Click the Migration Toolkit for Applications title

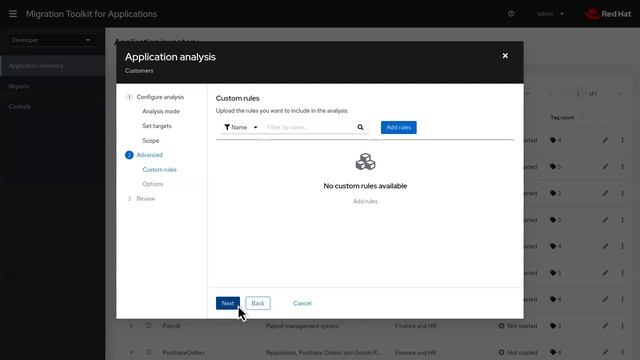(x=91, y=14)
